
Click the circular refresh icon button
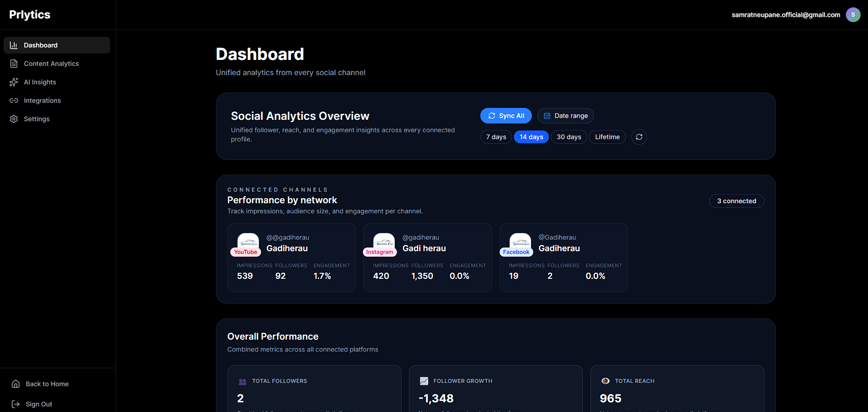[x=639, y=137]
